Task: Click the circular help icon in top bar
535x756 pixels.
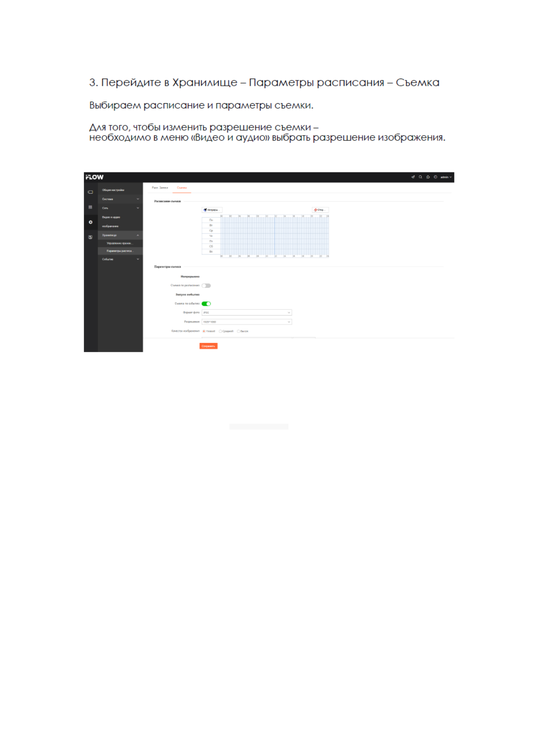Action: point(435,177)
